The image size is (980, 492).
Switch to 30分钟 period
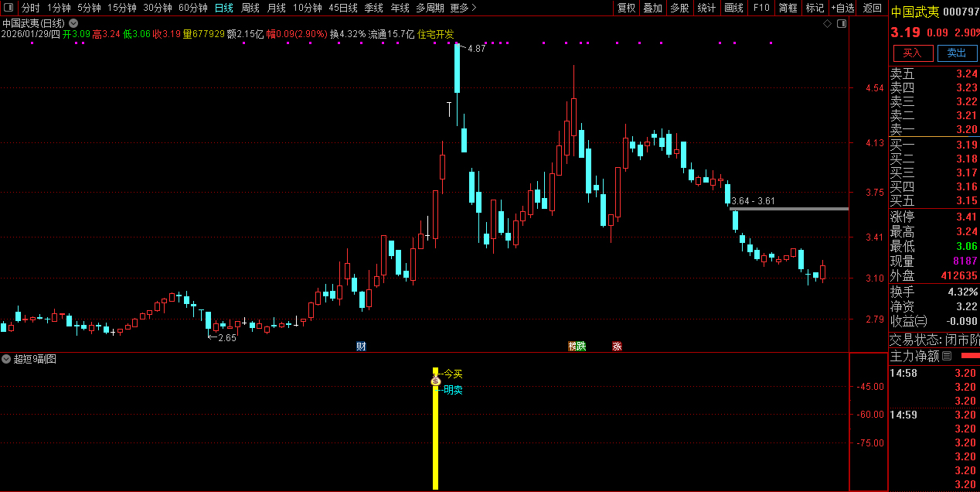tap(158, 8)
